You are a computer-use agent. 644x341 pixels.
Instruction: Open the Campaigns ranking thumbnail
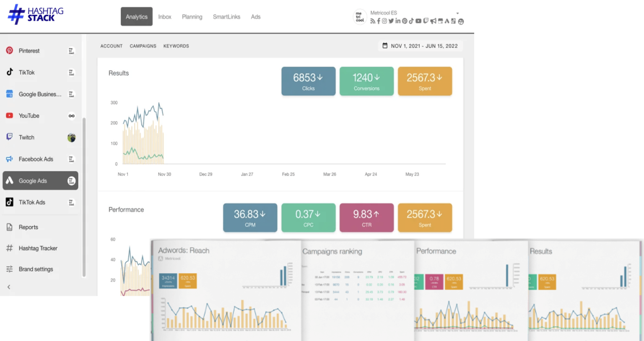click(357, 290)
